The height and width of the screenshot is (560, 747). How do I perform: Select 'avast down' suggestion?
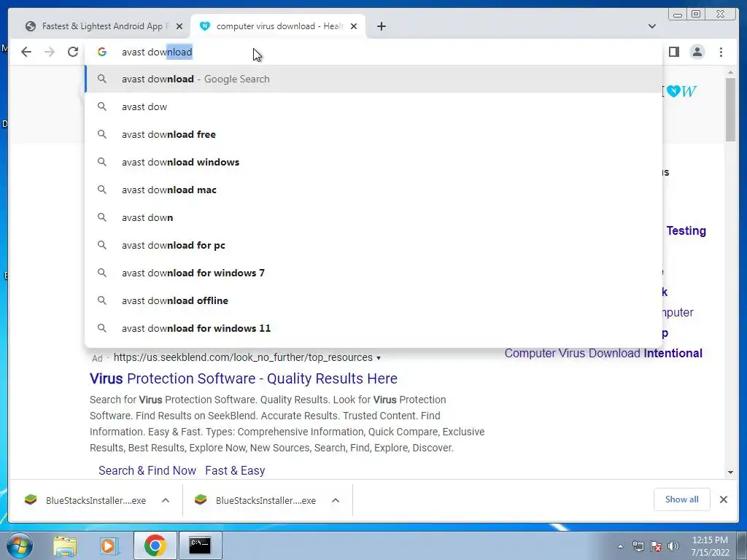(x=373, y=217)
